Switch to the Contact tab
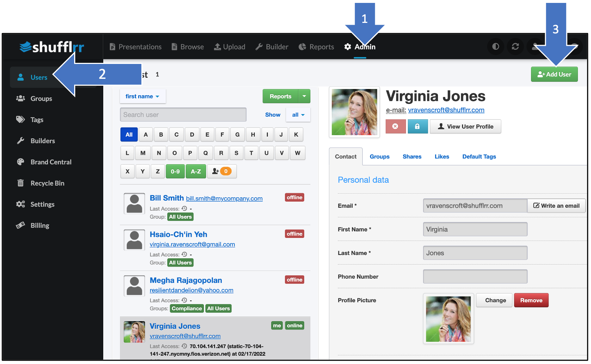591x364 pixels. click(346, 157)
